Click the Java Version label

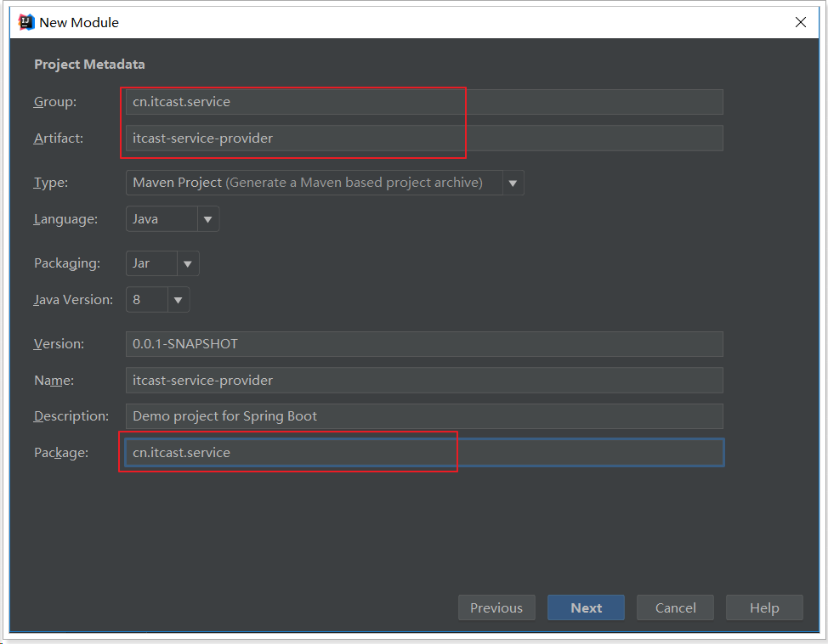click(73, 300)
